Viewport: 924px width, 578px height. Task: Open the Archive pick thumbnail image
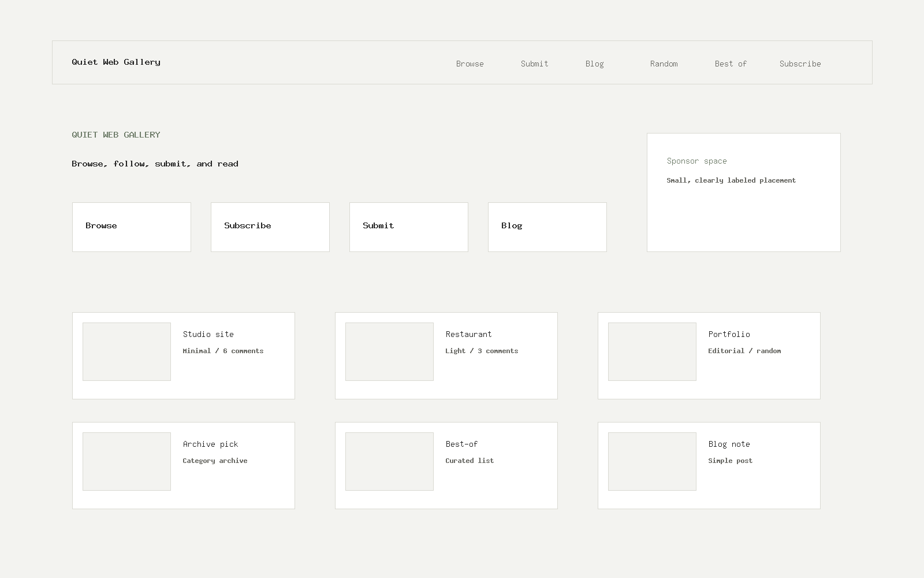coord(126,461)
